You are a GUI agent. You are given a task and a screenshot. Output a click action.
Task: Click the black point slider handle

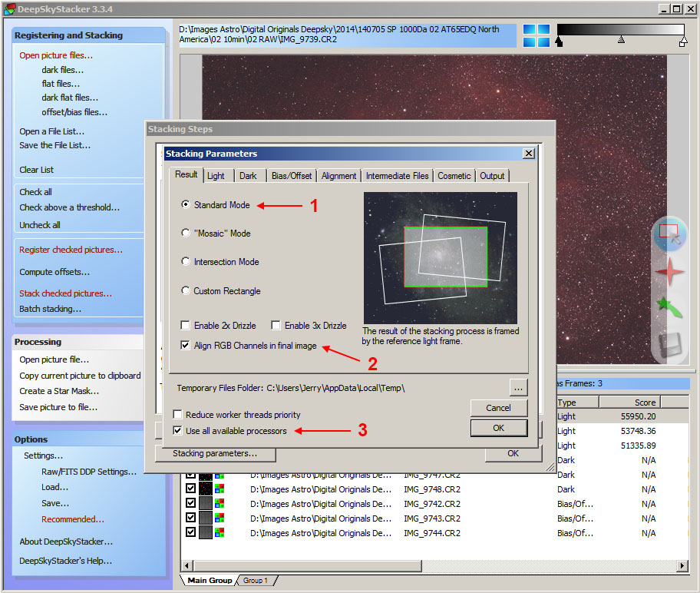pyautogui.click(x=559, y=41)
